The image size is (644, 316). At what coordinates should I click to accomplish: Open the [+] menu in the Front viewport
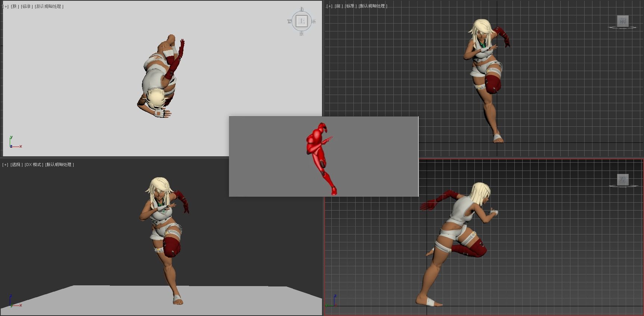coord(329,6)
